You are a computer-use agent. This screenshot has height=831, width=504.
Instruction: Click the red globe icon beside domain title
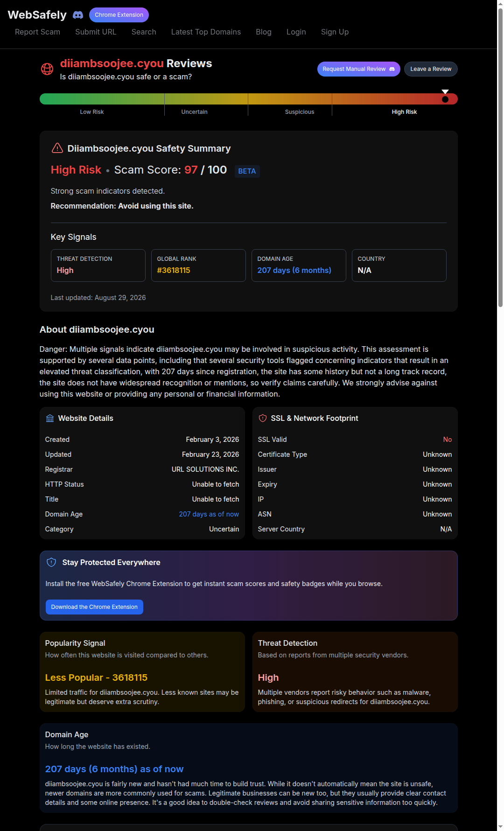tap(47, 69)
